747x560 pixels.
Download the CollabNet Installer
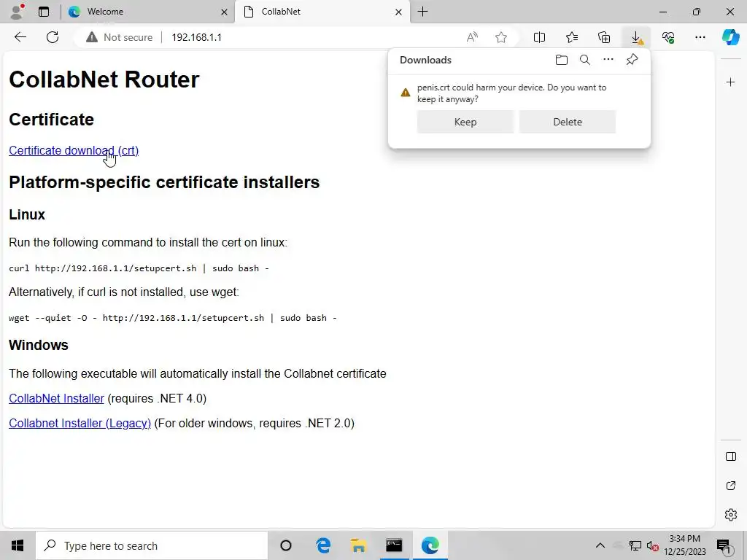(x=56, y=399)
